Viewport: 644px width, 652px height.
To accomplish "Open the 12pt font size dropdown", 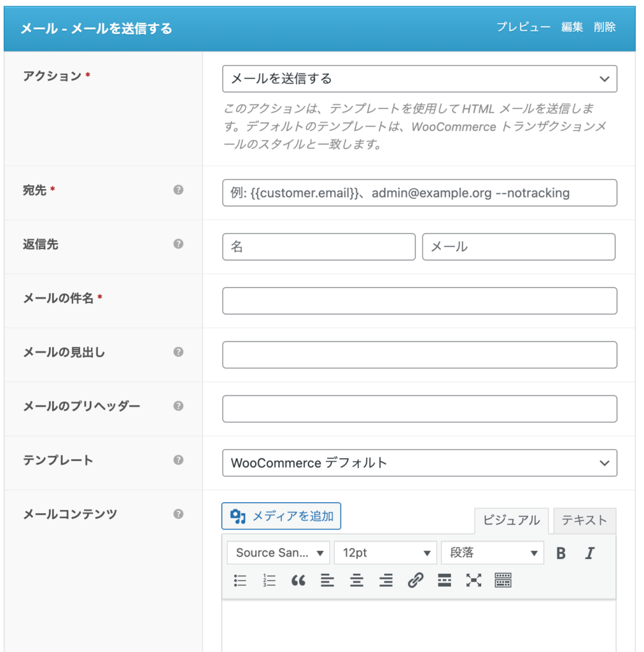I will point(385,553).
